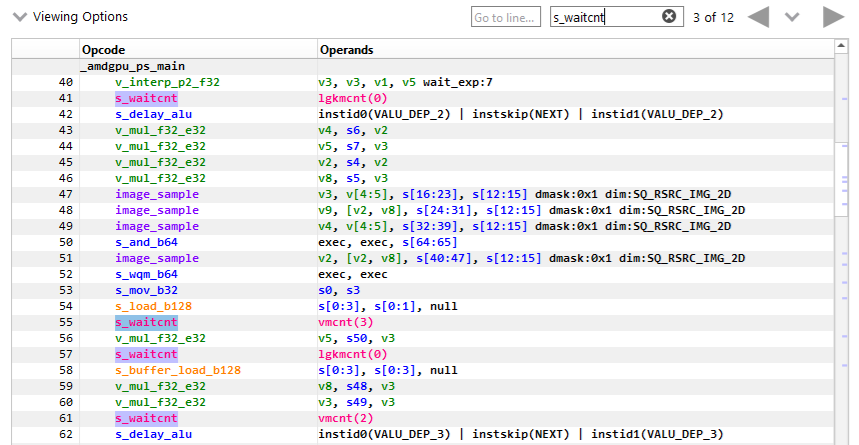Select v_interp_p2_f32 on line 40
Image resolution: width=859 pixels, height=445 pixels.
(167, 82)
